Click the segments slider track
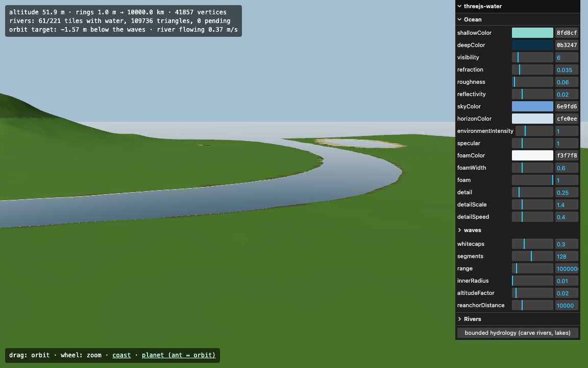The height and width of the screenshot is (368, 588). (532, 257)
